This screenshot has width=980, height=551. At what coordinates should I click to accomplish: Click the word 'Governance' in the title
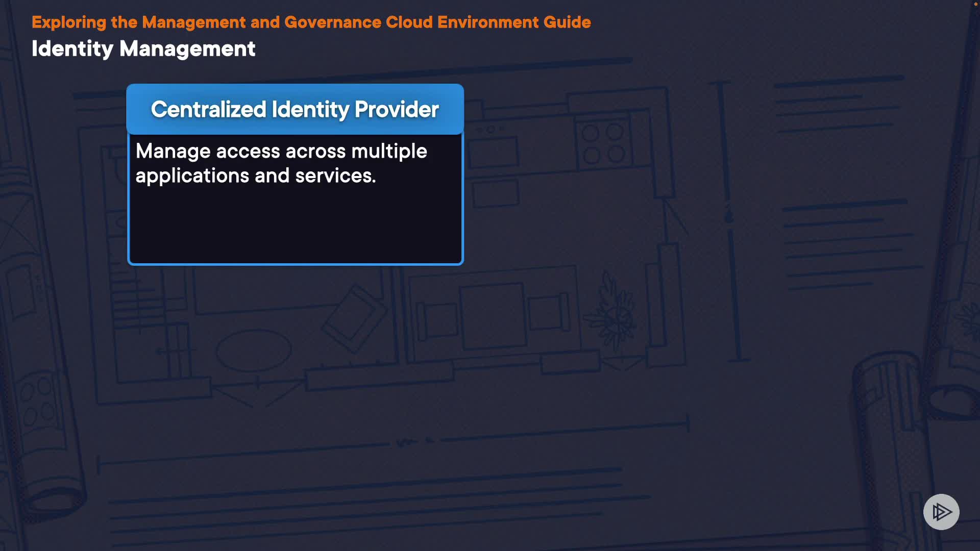(332, 22)
